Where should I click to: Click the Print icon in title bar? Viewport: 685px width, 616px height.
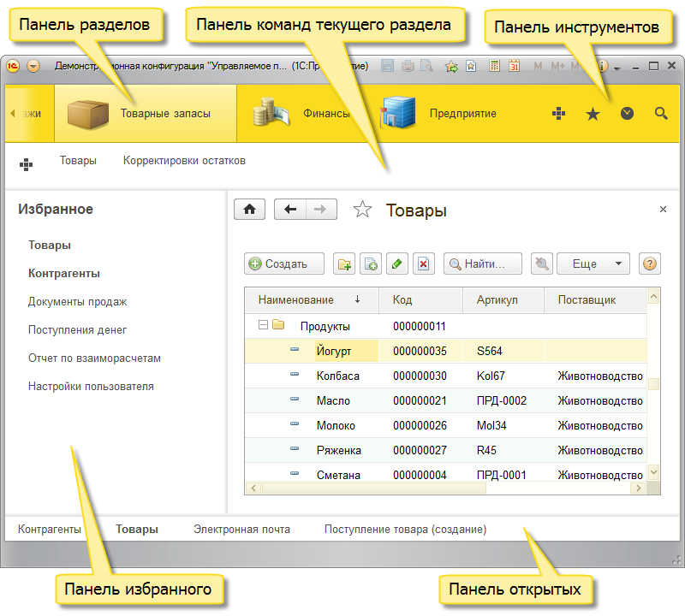(408, 67)
